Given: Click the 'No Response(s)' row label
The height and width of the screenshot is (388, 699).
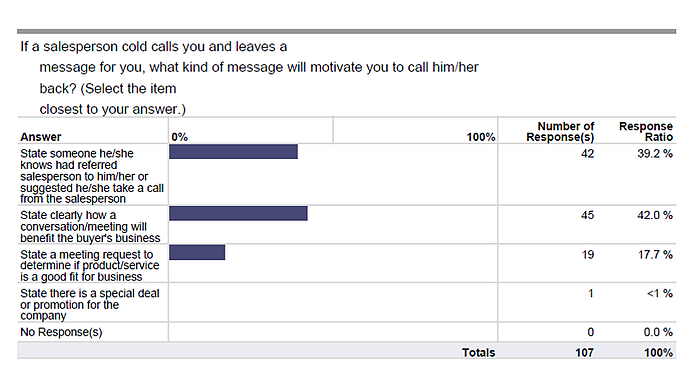Looking at the screenshot, I should click(61, 332).
